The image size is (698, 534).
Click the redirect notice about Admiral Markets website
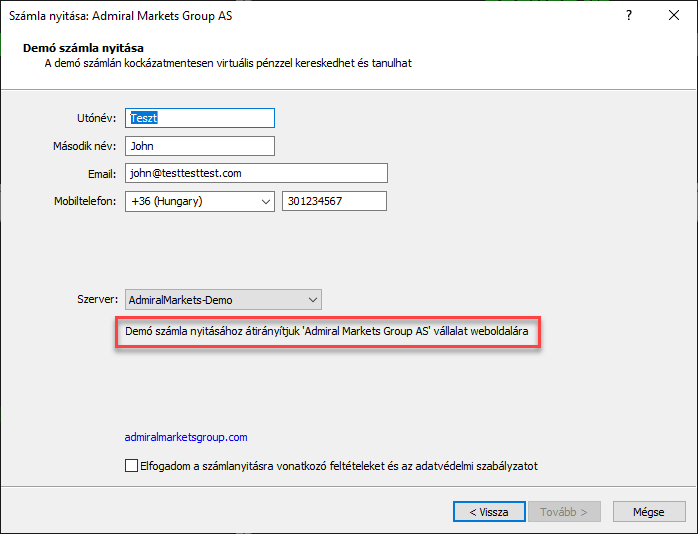pyautogui.click(x=327, y=331)
